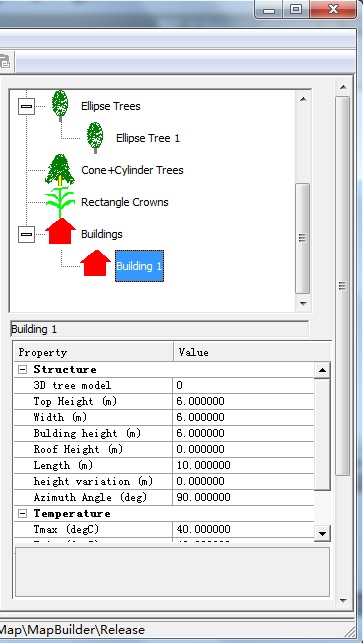
Task: Click the Property column header
Action: point(94,352)
